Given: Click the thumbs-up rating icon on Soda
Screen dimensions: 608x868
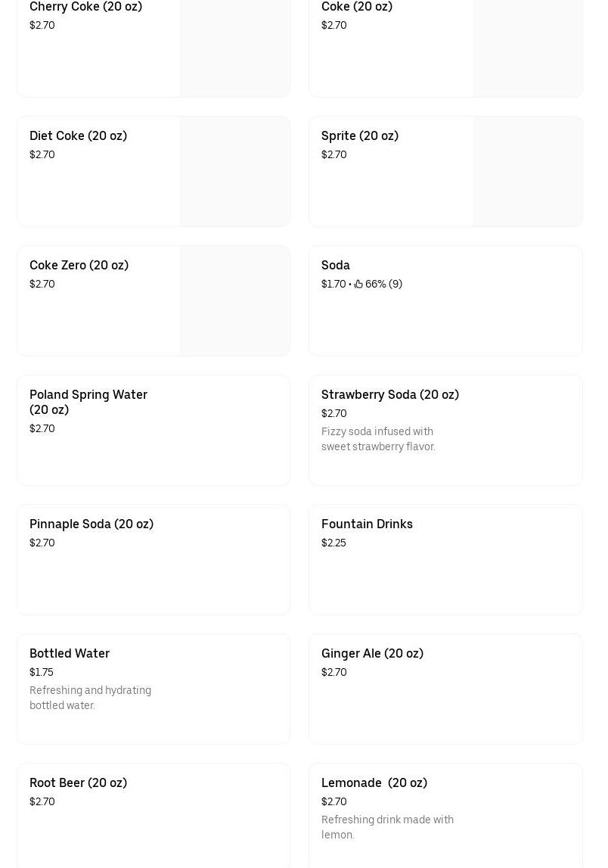Looking at the screenshot, I should coord(358,285).
